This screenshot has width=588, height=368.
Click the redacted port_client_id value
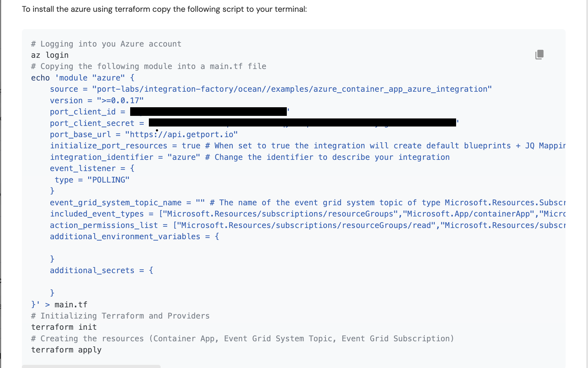tap(208, 112)
